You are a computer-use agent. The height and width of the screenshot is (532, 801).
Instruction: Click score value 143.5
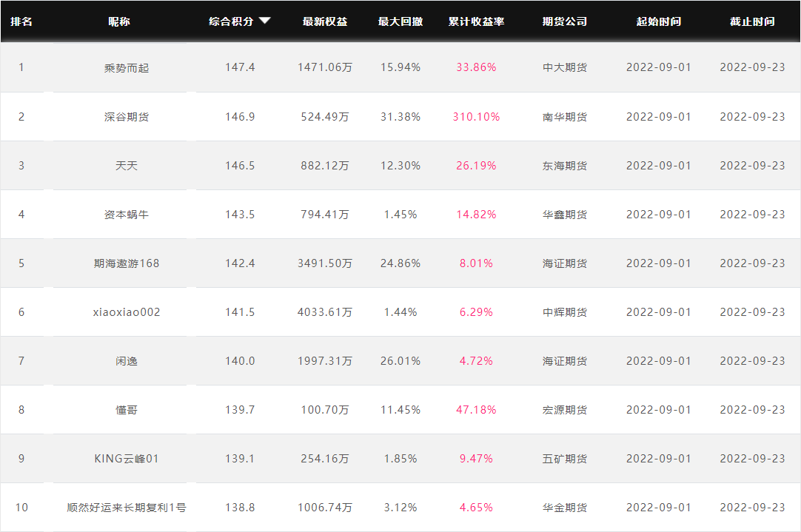[x=240, y=215]
